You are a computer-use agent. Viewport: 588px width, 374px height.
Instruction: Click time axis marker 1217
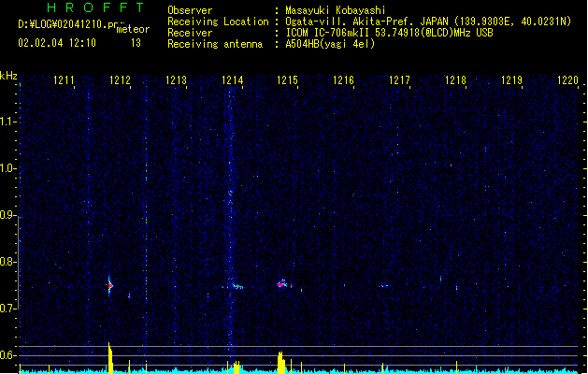399,80
